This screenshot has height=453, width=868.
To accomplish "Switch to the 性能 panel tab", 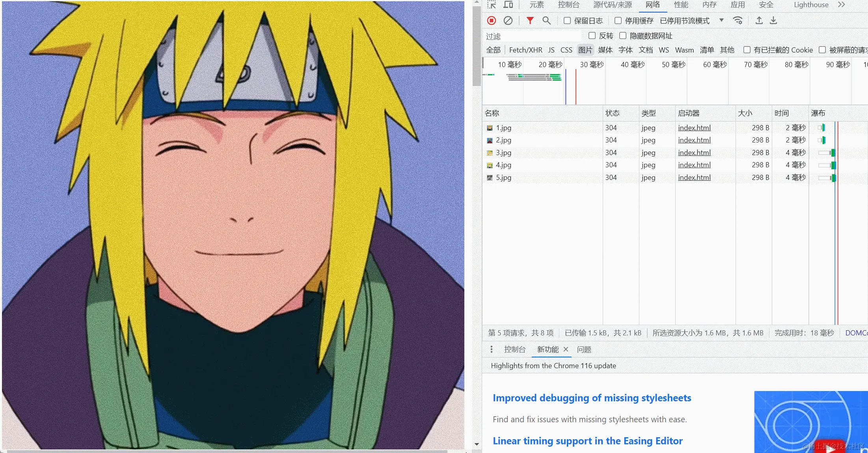I will (x=681, y=5).
